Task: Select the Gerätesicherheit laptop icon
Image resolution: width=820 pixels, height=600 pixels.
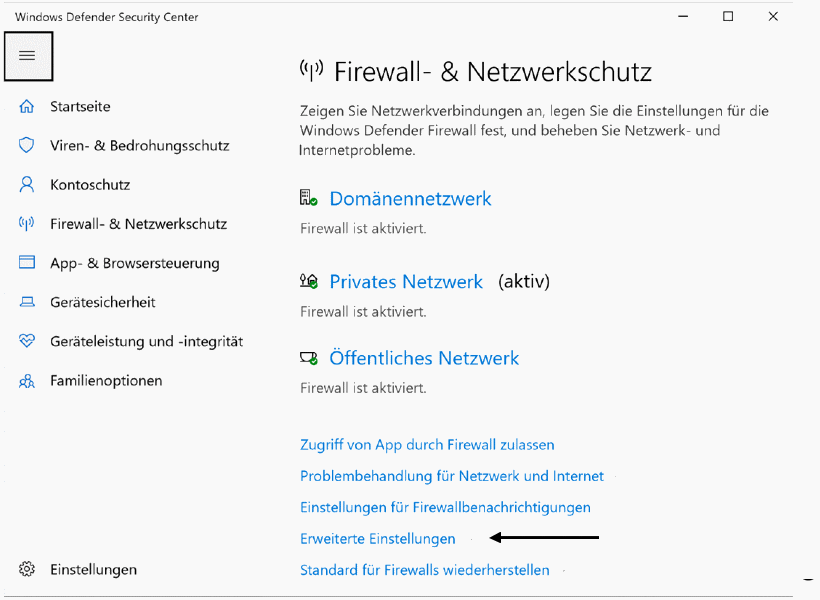Action: click(27, 302)
